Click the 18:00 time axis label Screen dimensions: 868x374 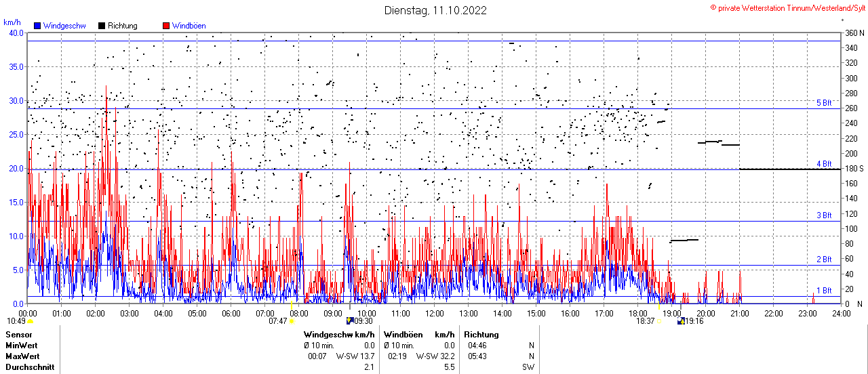click(638, 314)
